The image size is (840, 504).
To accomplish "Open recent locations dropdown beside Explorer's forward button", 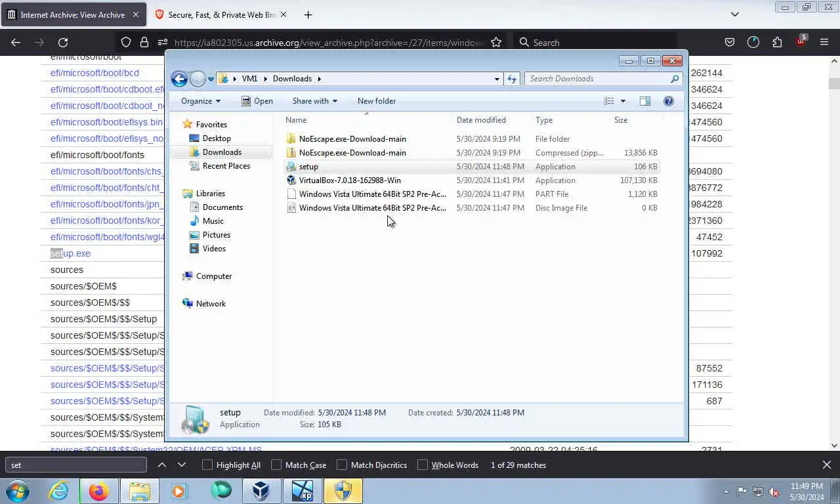I will click(x=211, y=79).
